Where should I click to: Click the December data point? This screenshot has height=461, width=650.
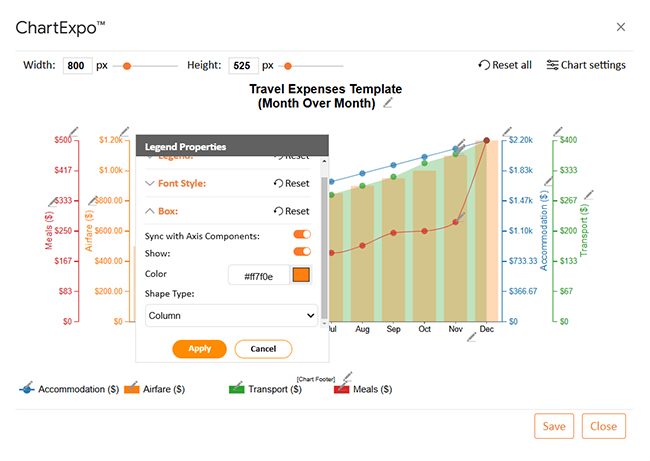coord(487,141)
